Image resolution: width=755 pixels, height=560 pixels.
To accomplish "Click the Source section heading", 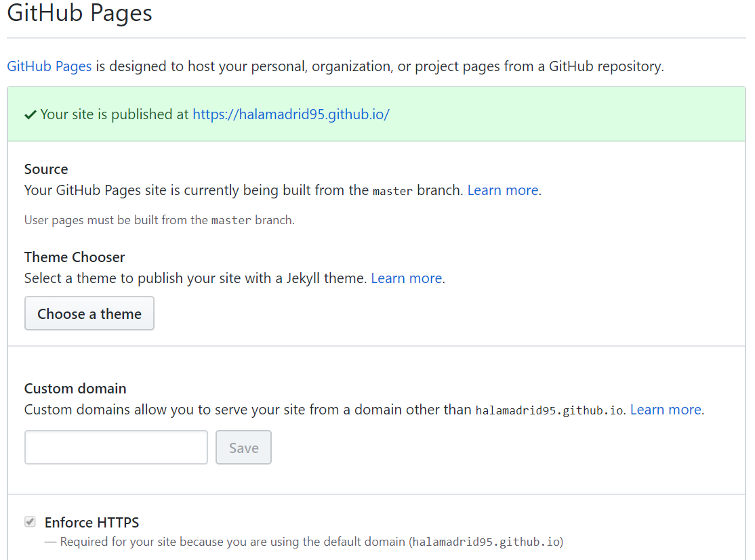I will (x=46, y=169).
